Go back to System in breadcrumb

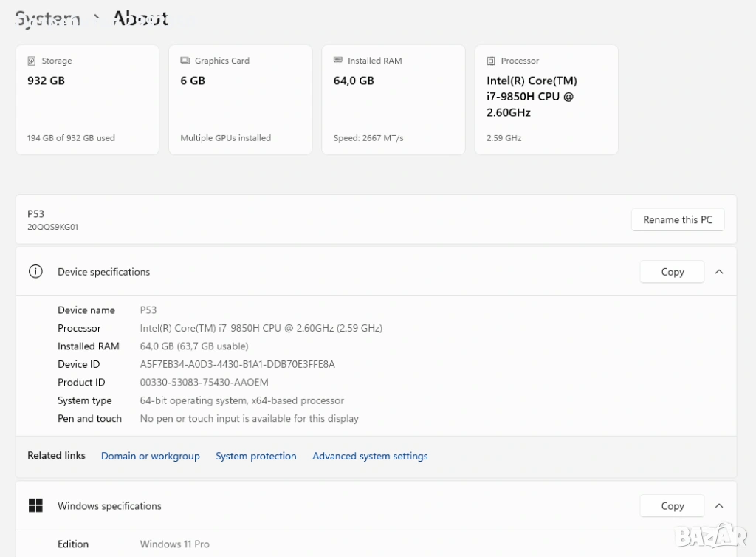[x=47, y=19]
